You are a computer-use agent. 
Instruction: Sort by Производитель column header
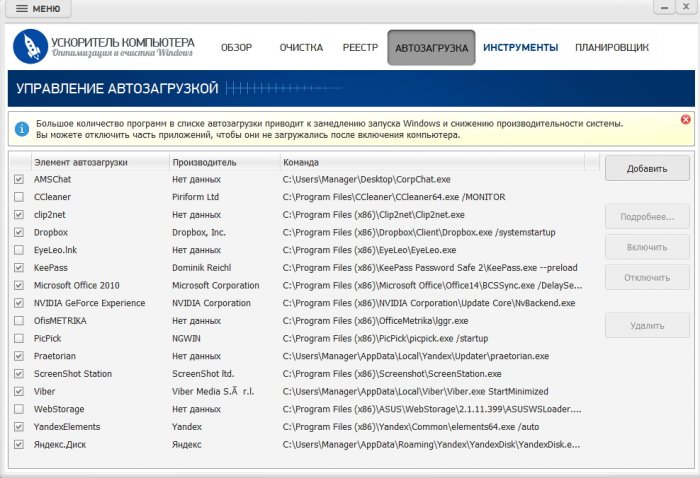tap(204, 162)
